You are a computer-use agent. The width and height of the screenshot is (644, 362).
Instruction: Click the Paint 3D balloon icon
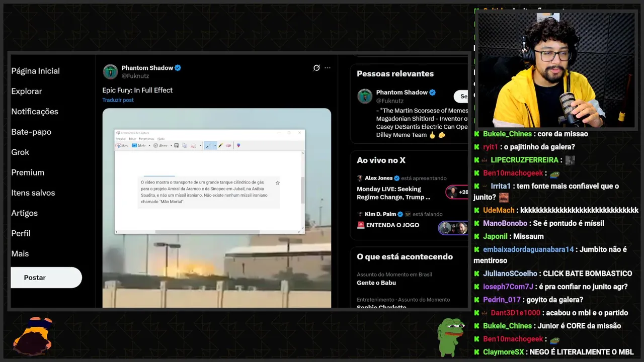pos(238,145)
